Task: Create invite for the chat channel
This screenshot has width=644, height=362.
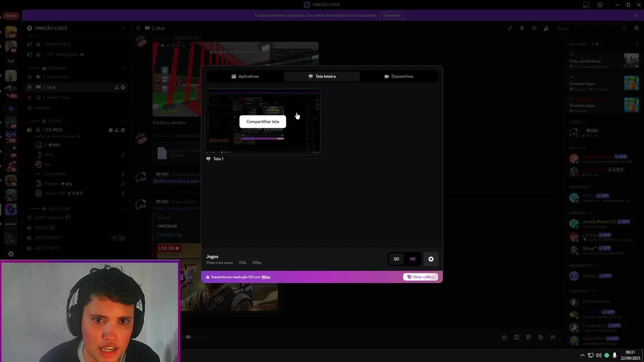Action: [117, 87]
